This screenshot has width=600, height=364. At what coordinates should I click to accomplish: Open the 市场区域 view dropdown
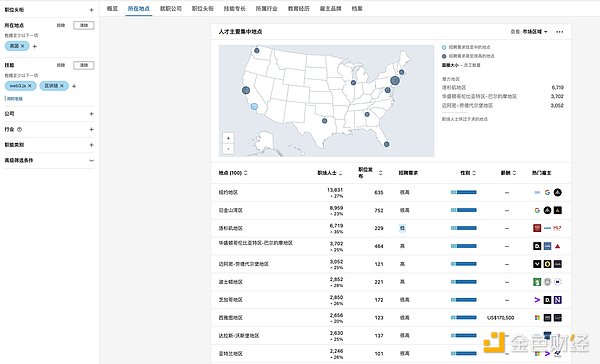[535, 32]
